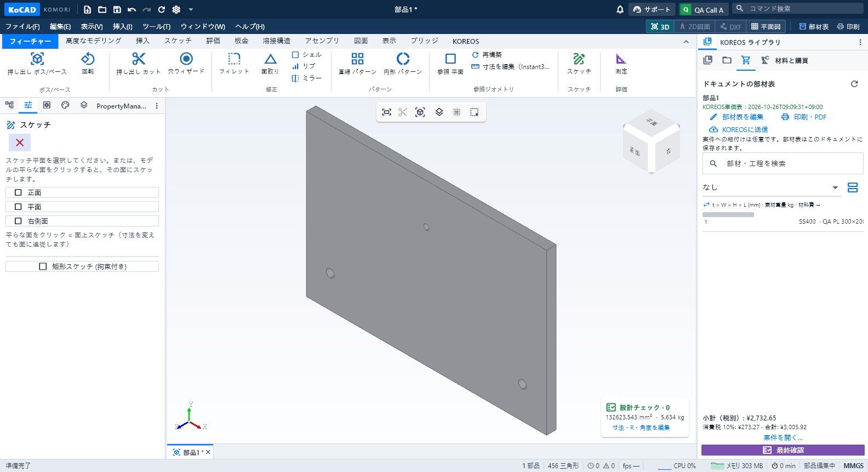This screenshot has height=472, width=868.
Task: Switch to 平面図 view mode
Action: [x=766, y=26]
